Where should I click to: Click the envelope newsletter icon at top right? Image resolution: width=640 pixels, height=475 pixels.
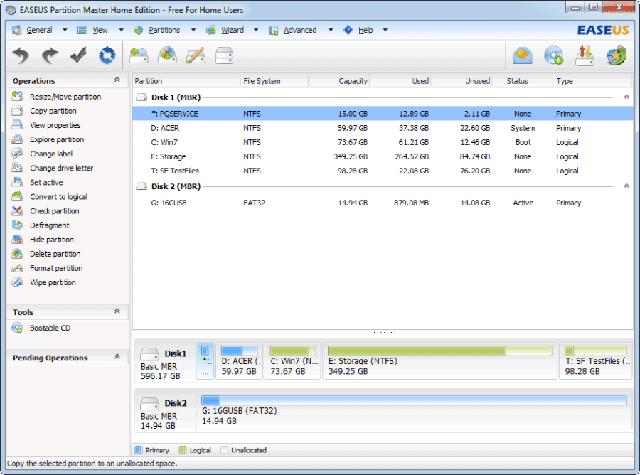[x=523, y=55]
